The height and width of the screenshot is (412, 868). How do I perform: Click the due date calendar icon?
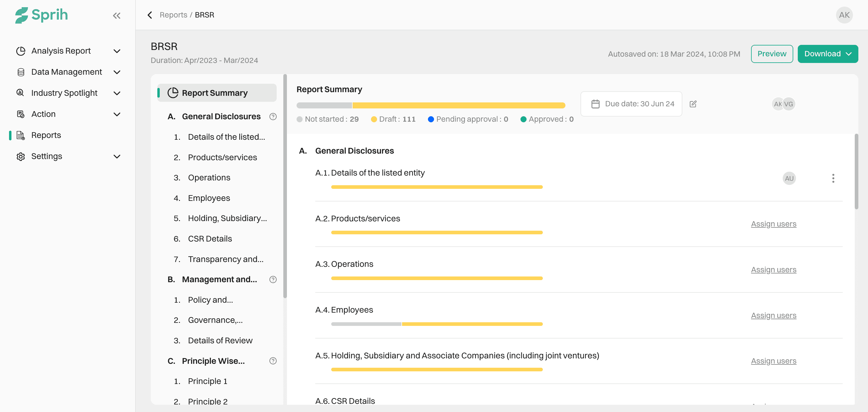596,104
